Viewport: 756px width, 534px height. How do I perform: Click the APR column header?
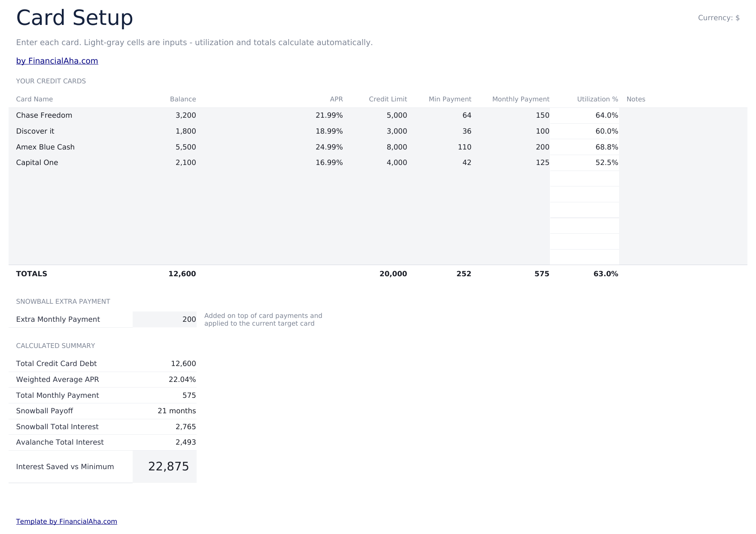[337, 99]
